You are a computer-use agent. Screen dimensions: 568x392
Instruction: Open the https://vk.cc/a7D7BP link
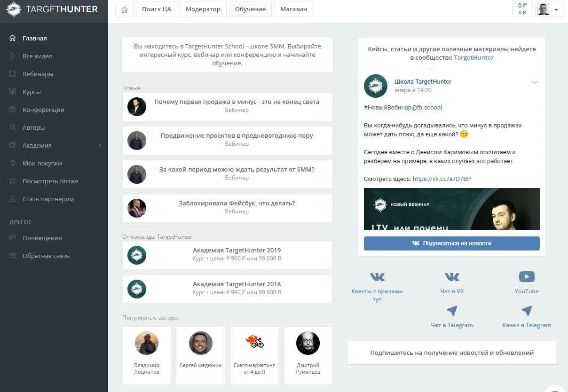click(442, 179)
